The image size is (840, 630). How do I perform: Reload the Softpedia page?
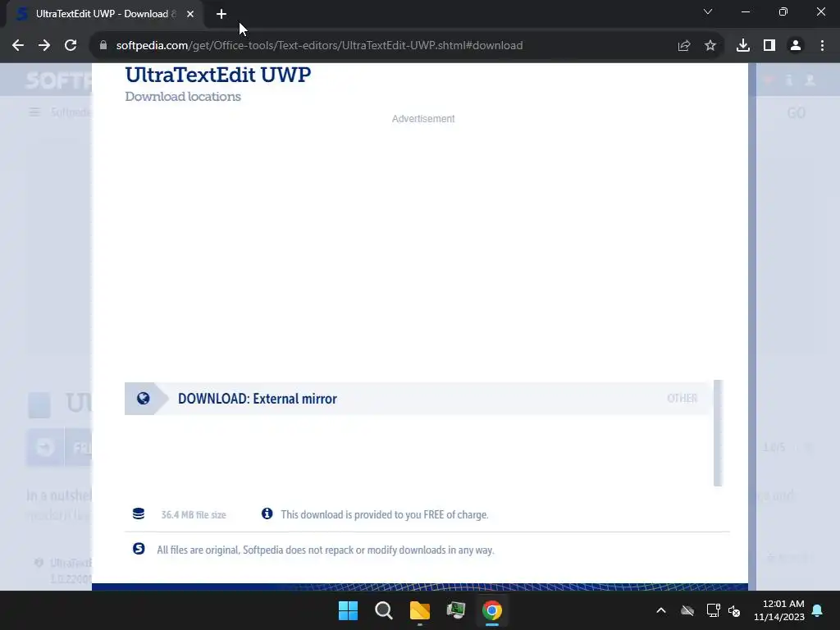pyautogui.click(x=71, y=46)
